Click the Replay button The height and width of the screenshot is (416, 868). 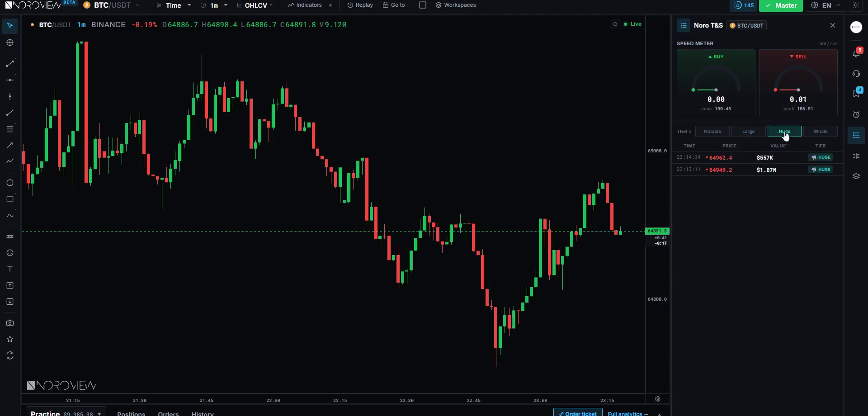pyautogui.click(x=360, y=5)
